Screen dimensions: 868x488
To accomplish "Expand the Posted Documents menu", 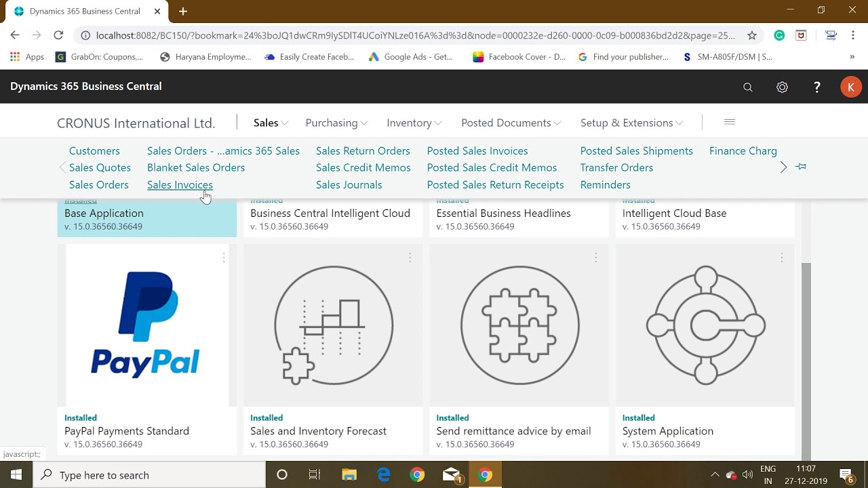I will pyautogui.click(x=511, y=123).
